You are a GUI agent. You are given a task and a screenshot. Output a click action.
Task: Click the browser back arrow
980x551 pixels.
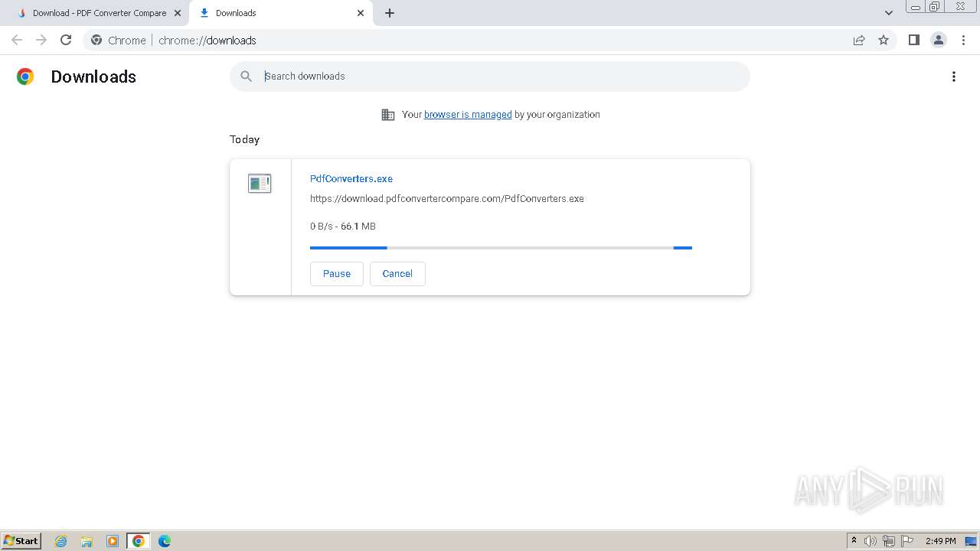(x=17, y=40)
